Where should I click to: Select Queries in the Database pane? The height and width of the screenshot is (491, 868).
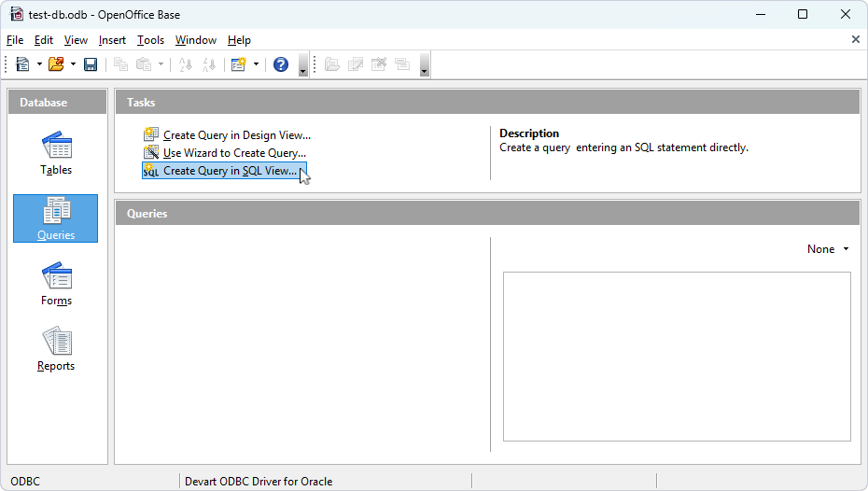[x=55, y=218]
